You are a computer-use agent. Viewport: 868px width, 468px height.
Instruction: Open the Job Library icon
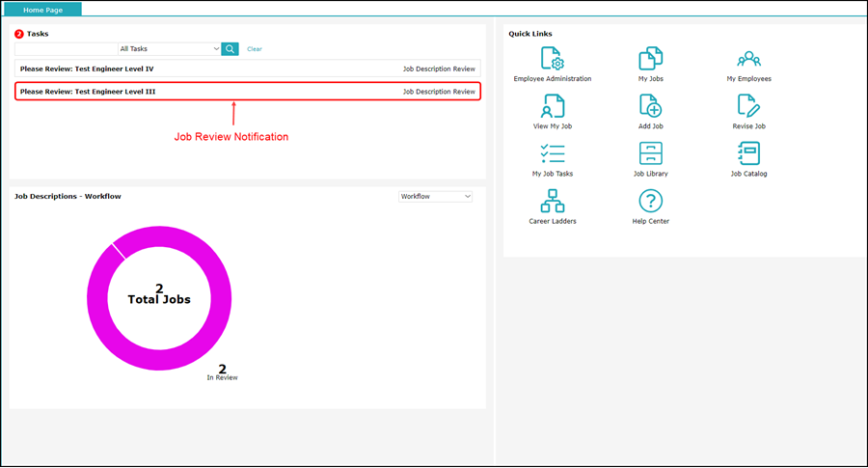[650, 153]
